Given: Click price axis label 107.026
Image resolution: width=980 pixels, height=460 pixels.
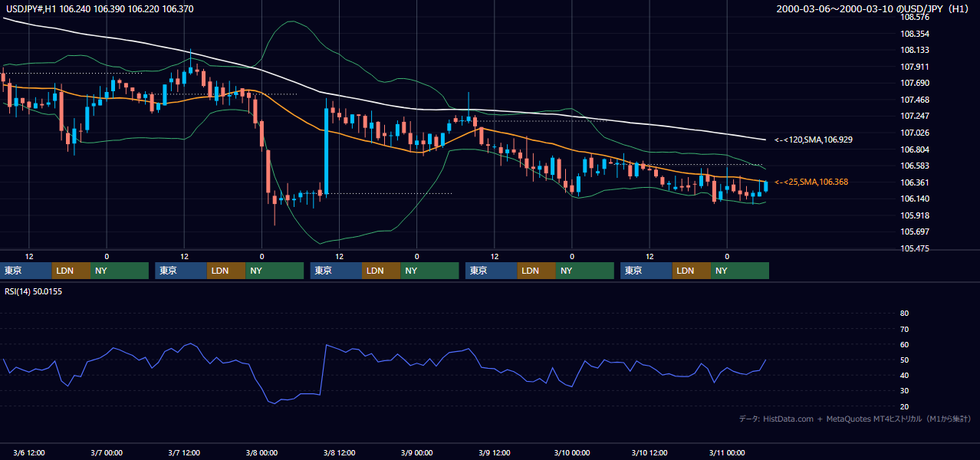Looking at the screenshot, I should point(915,133).
